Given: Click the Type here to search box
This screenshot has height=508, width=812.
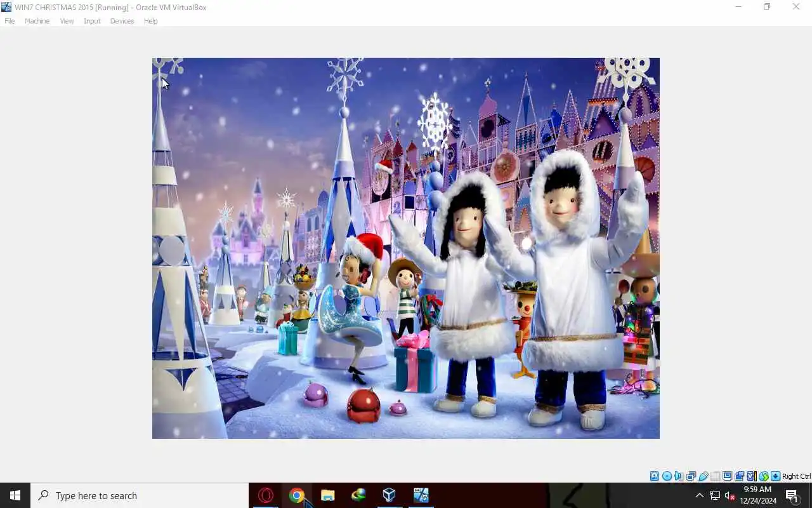Looking at the screenshot, I should click(140, 495).
